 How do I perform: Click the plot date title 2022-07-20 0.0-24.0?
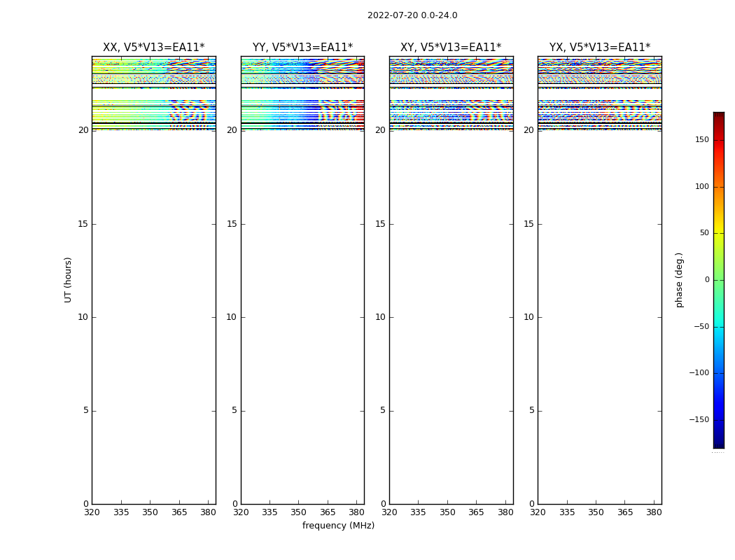[412, 15]
